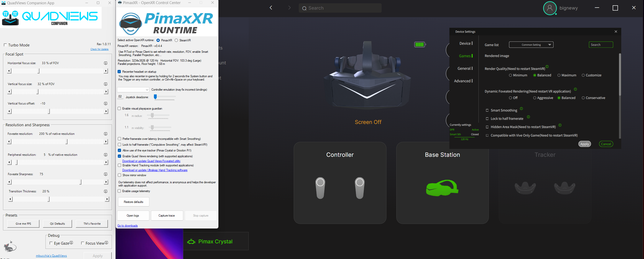Click right arrow of Vertical focus offset slider

click(106, 111)
